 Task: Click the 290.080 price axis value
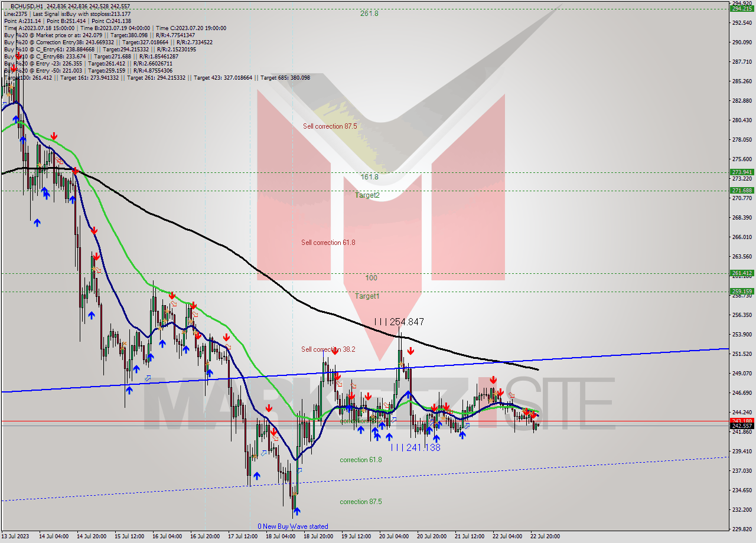point(742,42)
